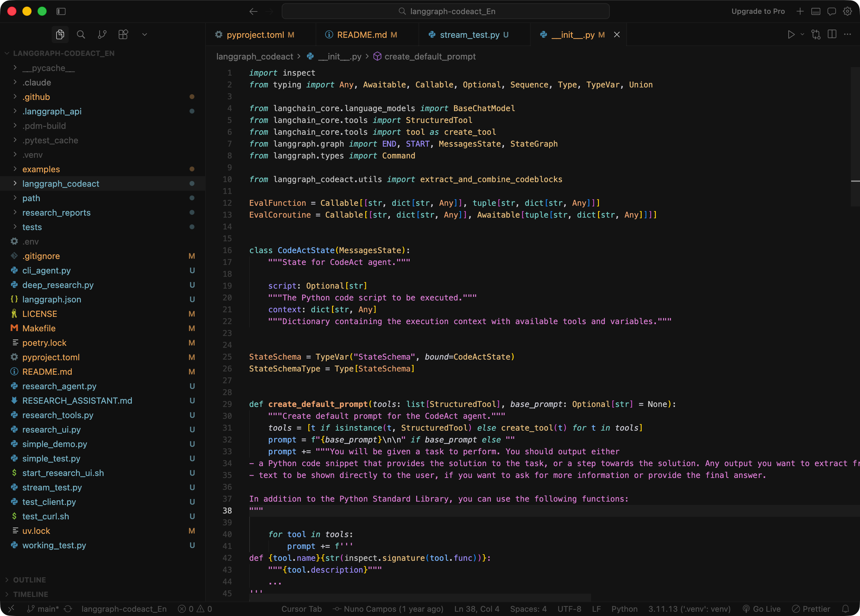Click Upgrade to Pro

tap(758, 12)
